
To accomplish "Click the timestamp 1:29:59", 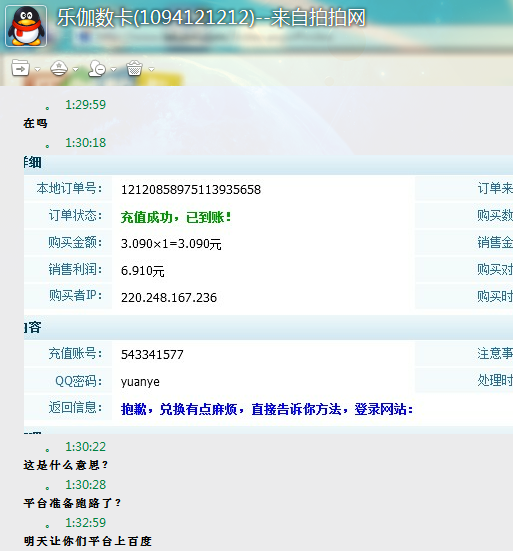I will pos(85,105).
